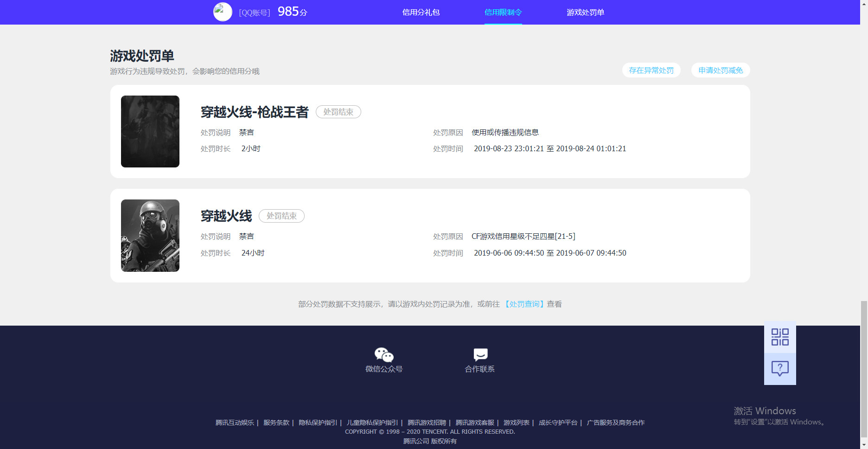
Task: Click the 穿越火线 soldier thumbnail
Action: pos(150,236)
